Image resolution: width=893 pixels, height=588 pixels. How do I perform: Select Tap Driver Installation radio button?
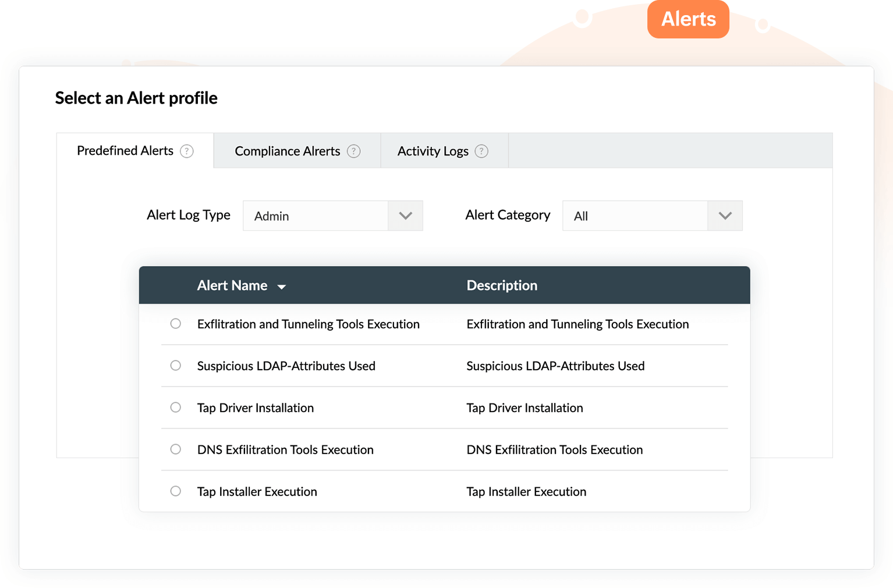176,408
